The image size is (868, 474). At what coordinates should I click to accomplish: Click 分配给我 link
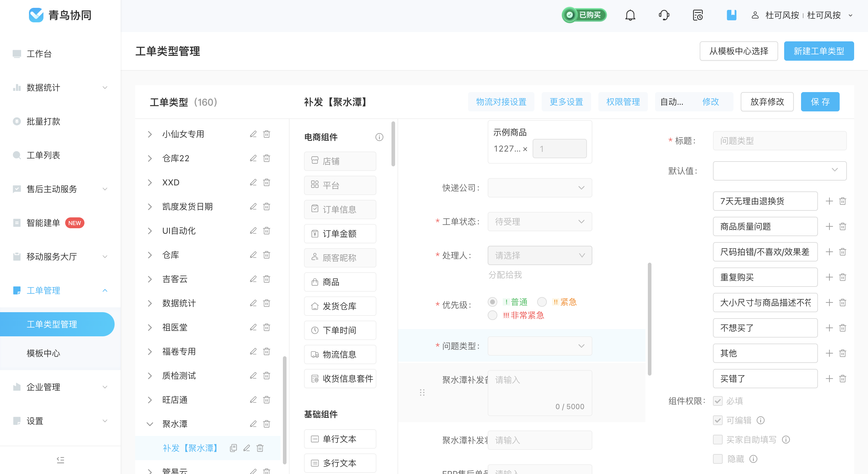pyautogui.click(x=505, y=275)
